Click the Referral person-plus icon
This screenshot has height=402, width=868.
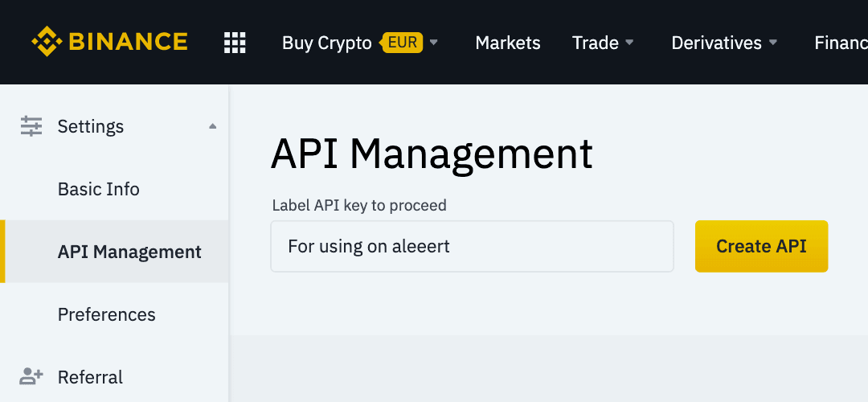[x=31, y=376]
